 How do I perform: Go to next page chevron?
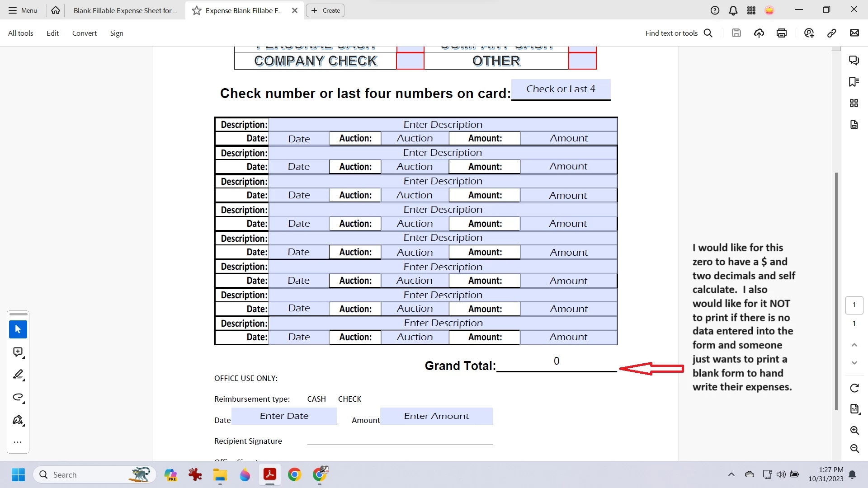pos(854,363)
